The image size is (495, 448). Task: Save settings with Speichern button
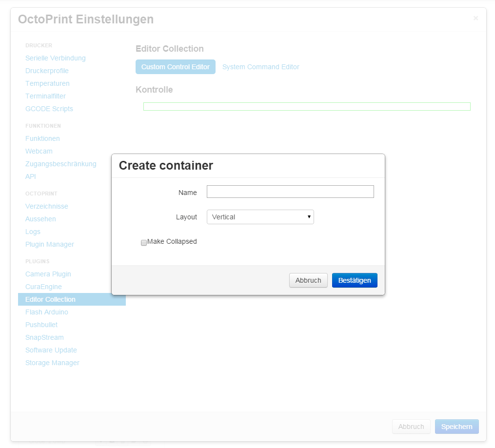(x=457, y=427)
